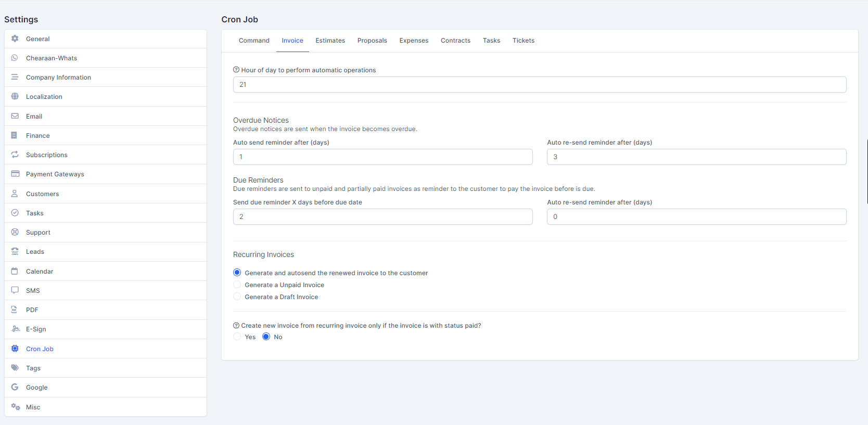Click the Hour of day input field
Screen dimensions: 868x425
pos(539,84)
